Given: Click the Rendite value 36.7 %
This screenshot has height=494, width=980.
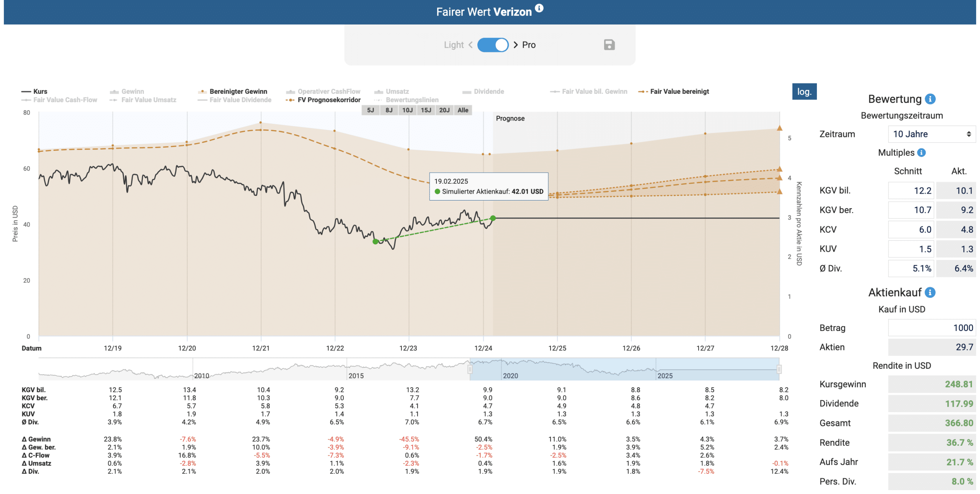Looking at the screenshot, I should (x=932, y=443).
